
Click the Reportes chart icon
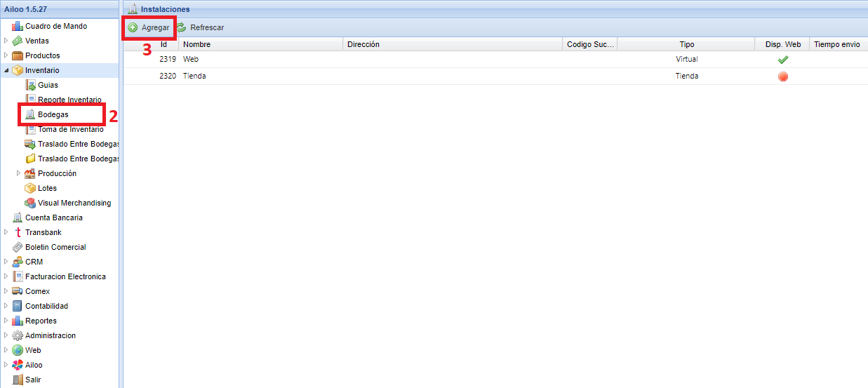click(x=18, y=321)
